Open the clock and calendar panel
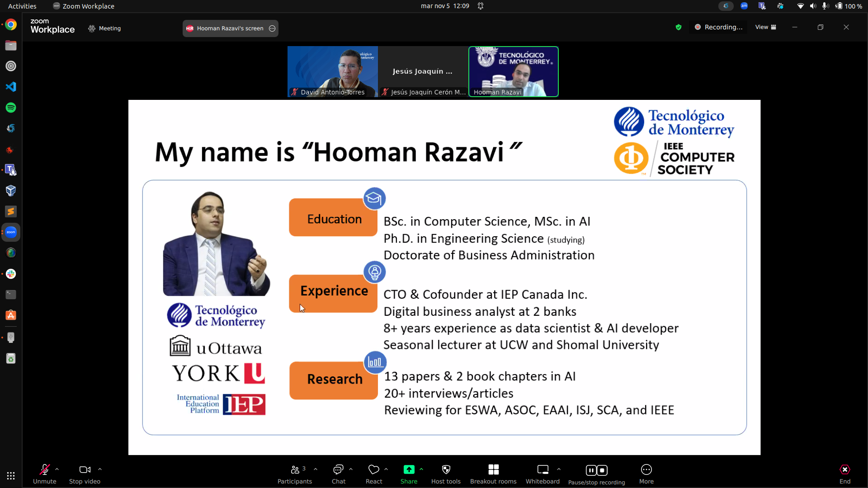868x488 pixels. pyautogui.click(x=445, y=6)
